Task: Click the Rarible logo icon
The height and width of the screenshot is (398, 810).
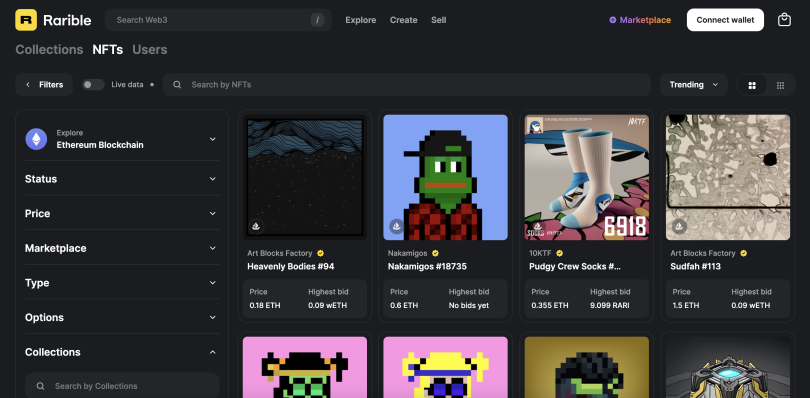Action: pos(26,20)
